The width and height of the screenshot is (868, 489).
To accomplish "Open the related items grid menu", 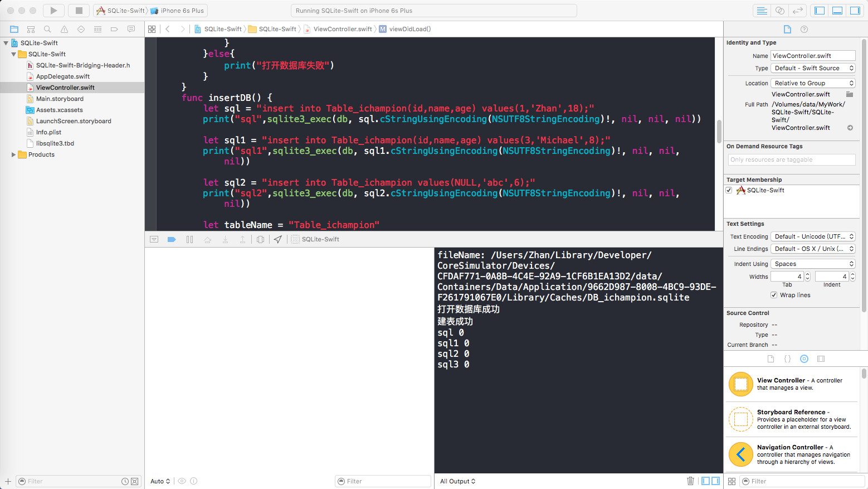I will 152,29.
